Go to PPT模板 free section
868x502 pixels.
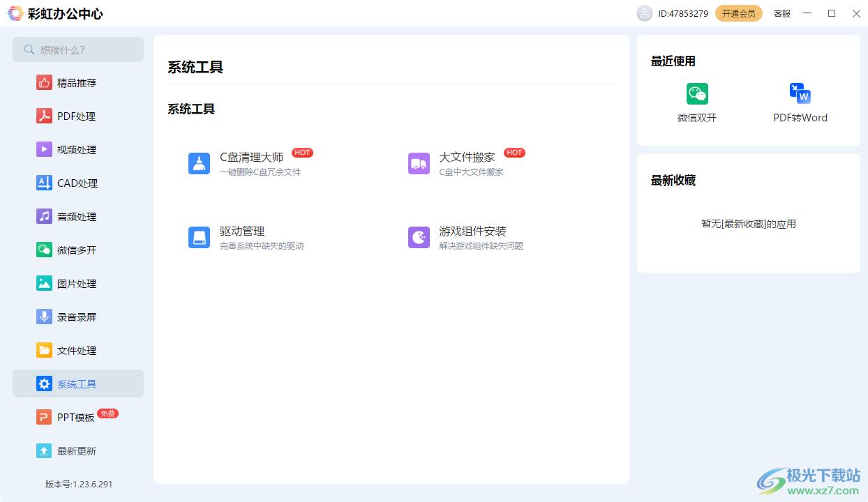(x=75, y=418)
